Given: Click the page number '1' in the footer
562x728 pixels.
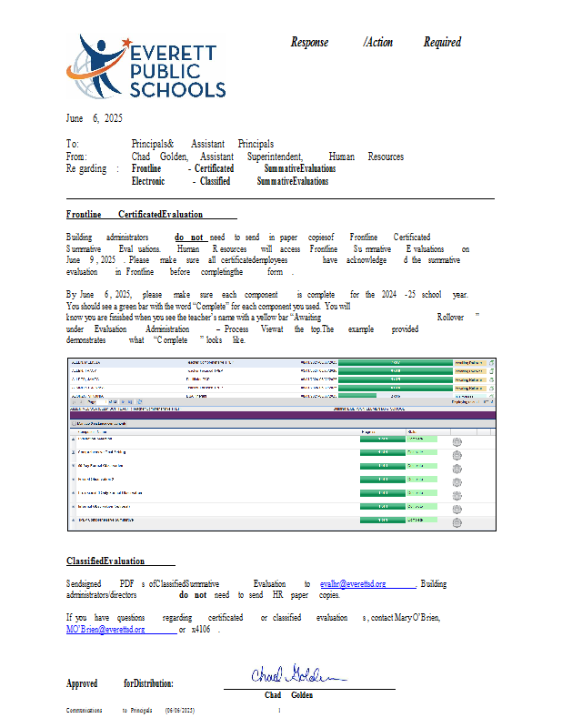Looking at the screenshot, I should click(279, 711).
